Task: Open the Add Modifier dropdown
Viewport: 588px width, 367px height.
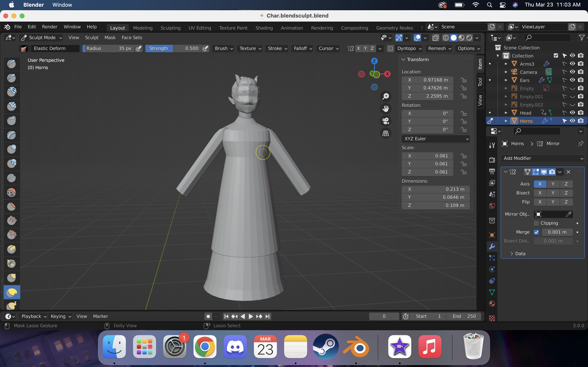Action: point(542,158)
